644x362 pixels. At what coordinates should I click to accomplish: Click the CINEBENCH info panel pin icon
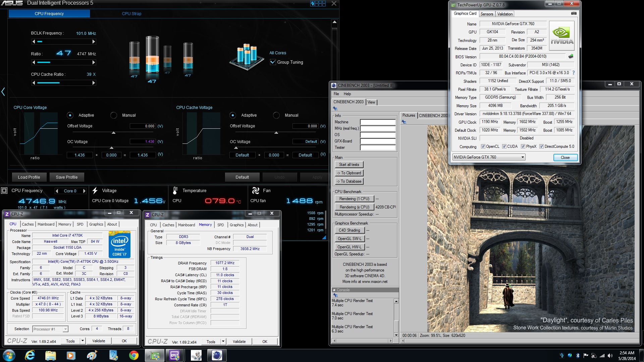(x=335, y=109)
